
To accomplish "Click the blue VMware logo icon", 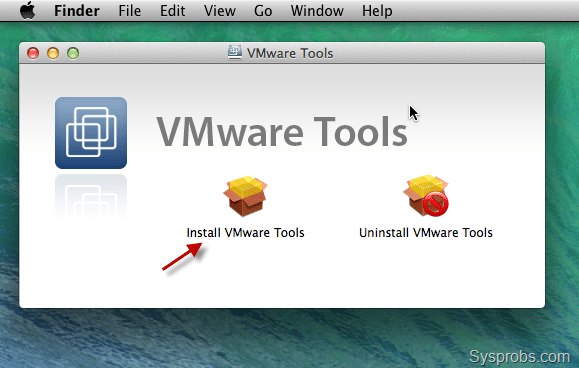I will [x=91, y=133].
